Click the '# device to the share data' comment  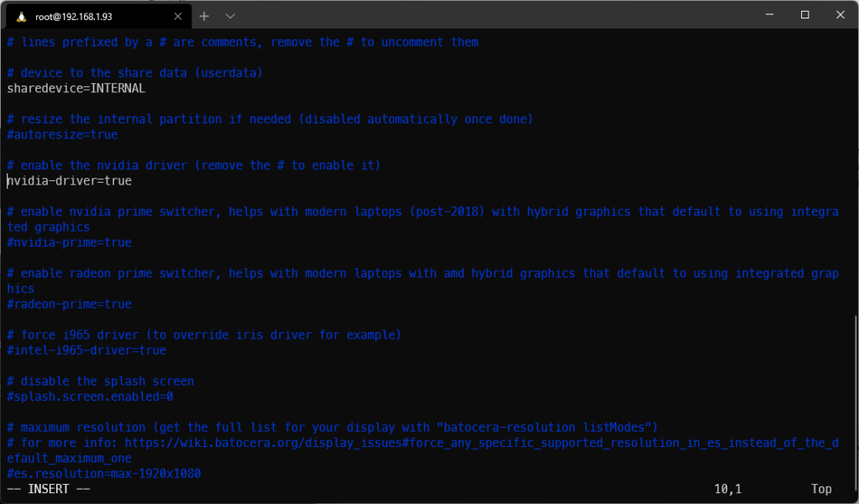tap(135, 73)
